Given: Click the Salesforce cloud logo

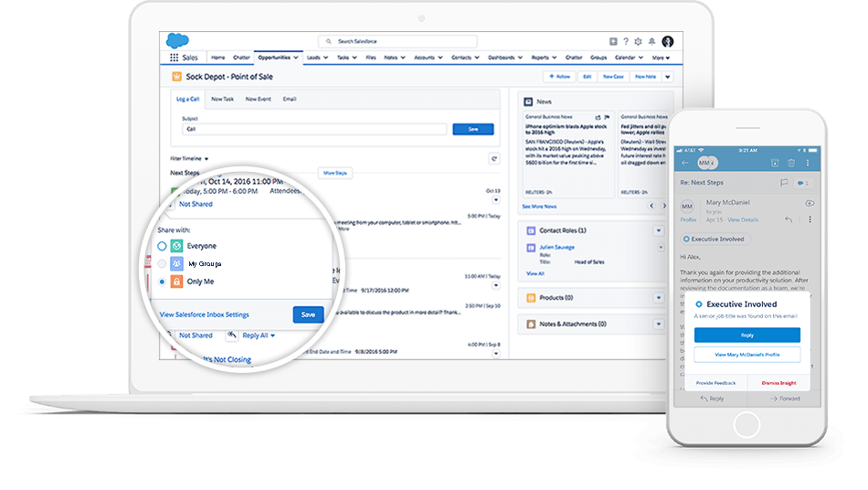Looking at the screenshot, I should [x=177, y=40].
